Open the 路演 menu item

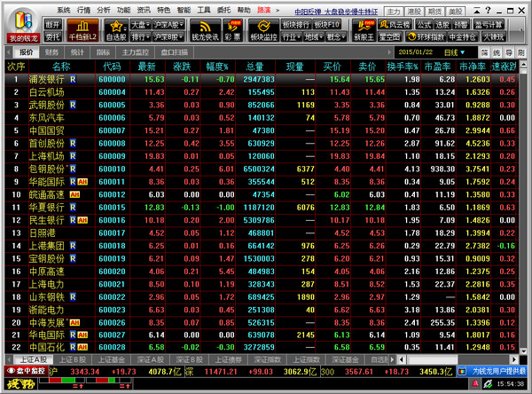tap(263, 10)
